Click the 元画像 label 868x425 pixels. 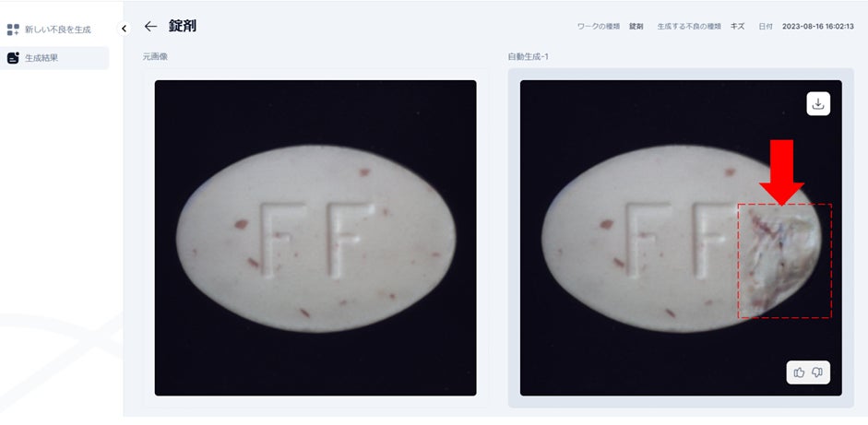pos(155,56)
